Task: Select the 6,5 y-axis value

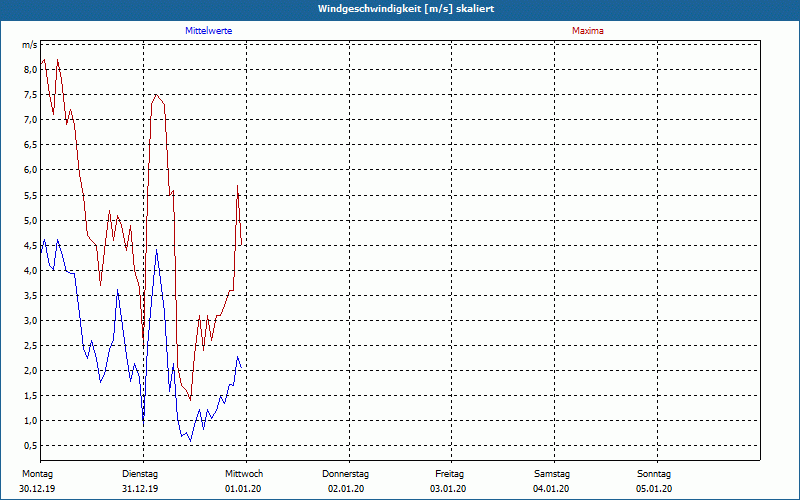Action: coord(31,145)
